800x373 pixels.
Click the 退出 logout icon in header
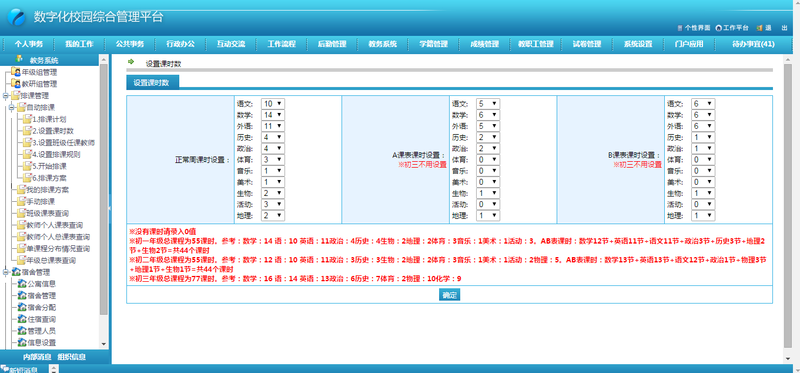coord(760,28)
